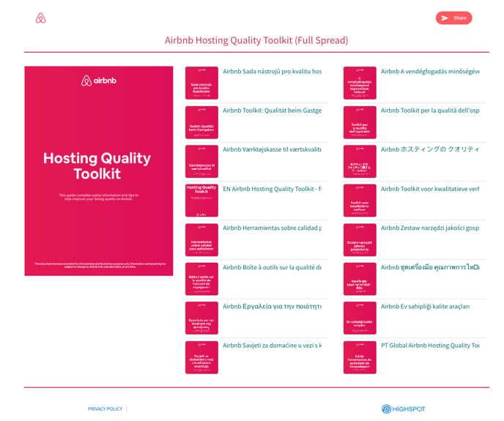This screenshot has width=504, height=421.
Task: Click the Highspot logo in footer
Action: (x=404, y=409)
